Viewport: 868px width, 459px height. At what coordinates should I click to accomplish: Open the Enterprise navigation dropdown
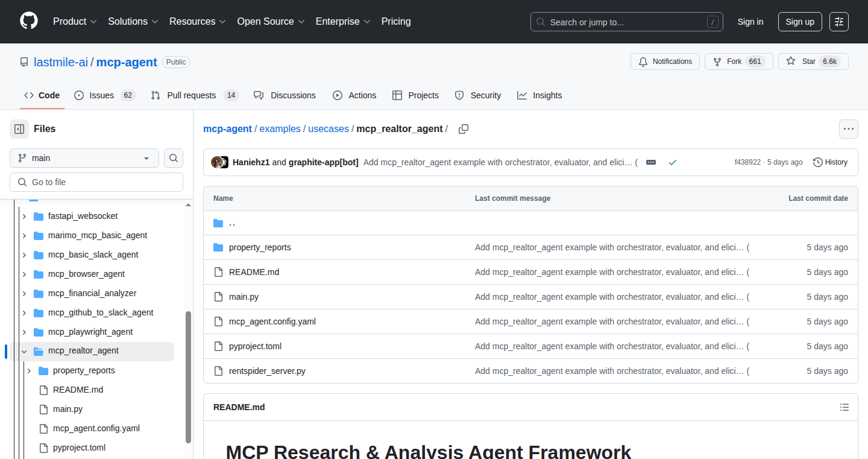pos(343,22)
